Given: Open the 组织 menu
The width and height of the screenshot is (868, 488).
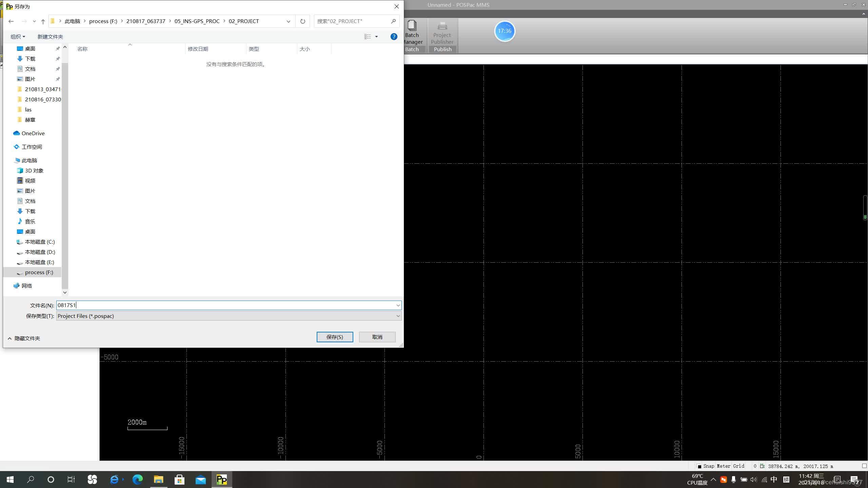Looking at the screenshot, I should pos(18,37).
